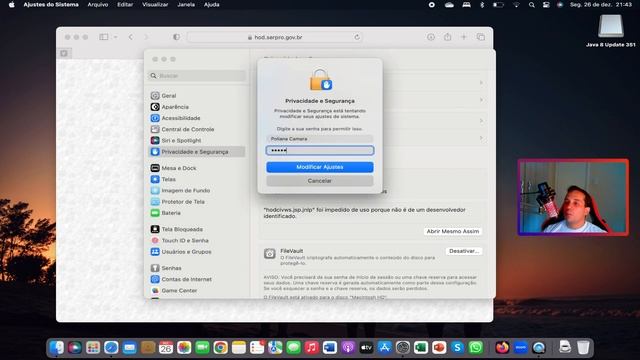Open the Ajuda menu

(x=212, y=4)
